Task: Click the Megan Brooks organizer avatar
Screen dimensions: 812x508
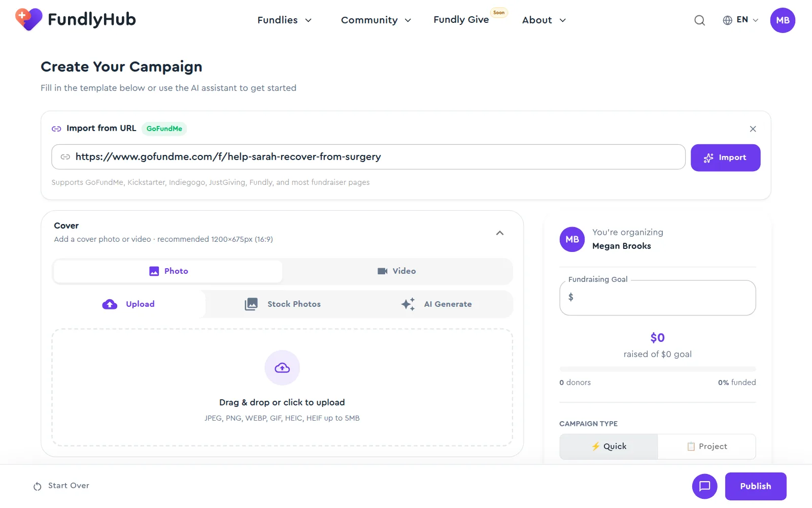Action: pos(572,239)
